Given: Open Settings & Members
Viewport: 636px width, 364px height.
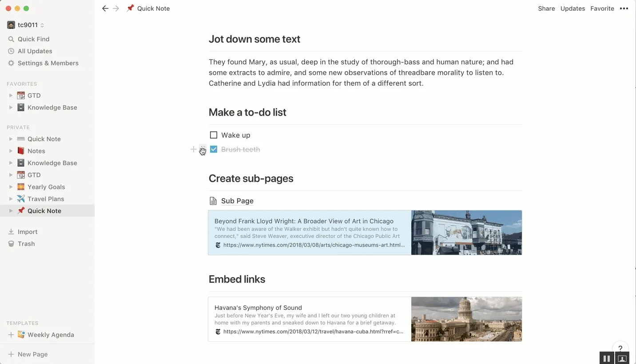Looking at the screenshot, I should [48, 63].
